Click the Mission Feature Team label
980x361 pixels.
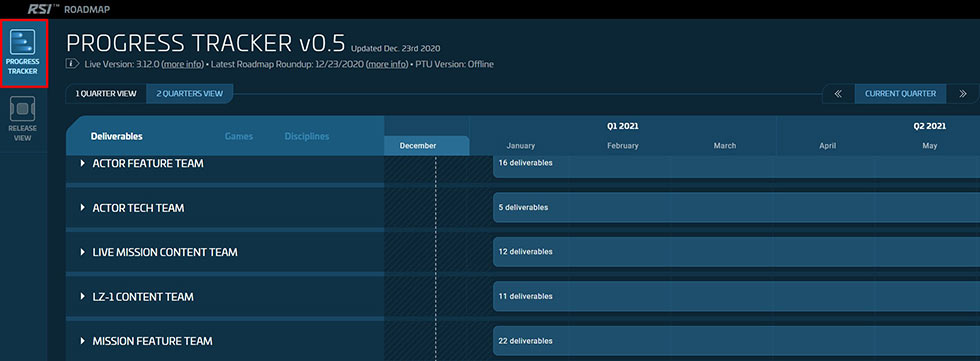pos(152,341)
